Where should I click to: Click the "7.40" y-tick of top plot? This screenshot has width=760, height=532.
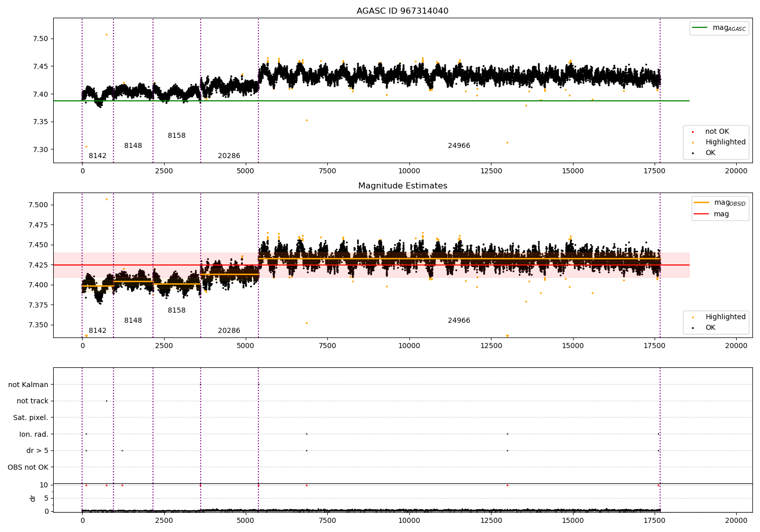pos(40,94)
